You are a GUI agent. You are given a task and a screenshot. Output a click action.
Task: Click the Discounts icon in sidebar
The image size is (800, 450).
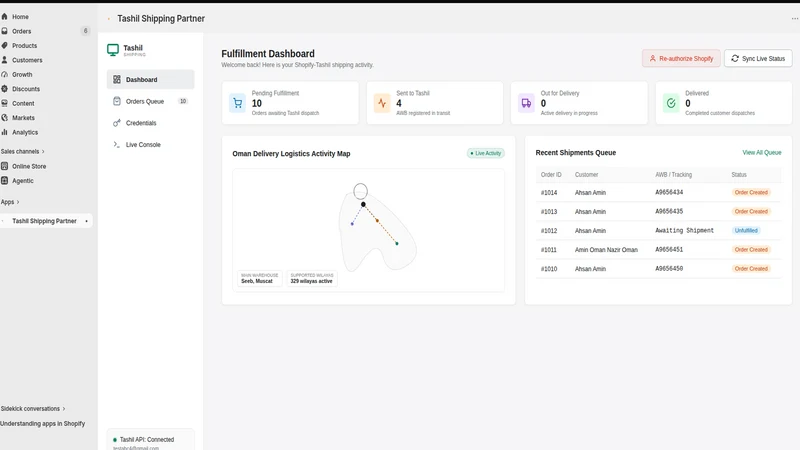[5, 89]
